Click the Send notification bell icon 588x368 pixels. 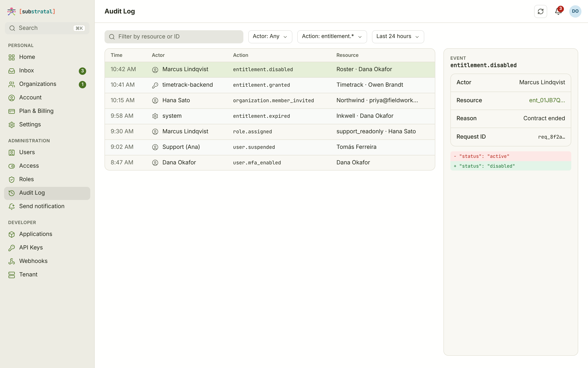point(12,207)
